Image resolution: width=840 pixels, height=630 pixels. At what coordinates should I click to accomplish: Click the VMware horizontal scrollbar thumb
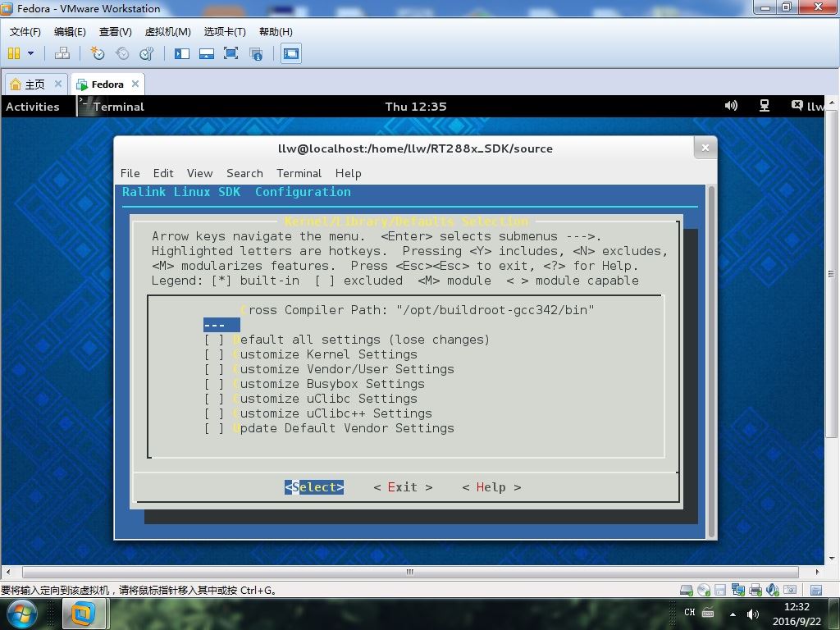(x=410, y=572)
